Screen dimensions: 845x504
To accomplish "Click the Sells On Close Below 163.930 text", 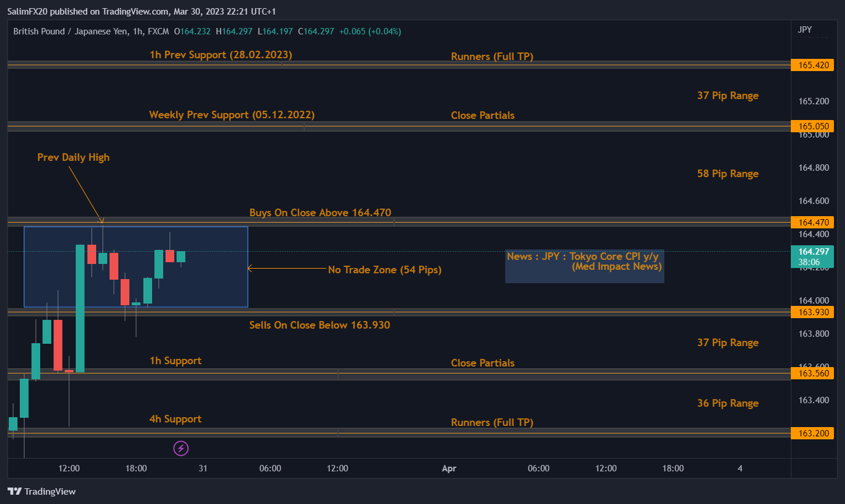I will coord(319,325).
